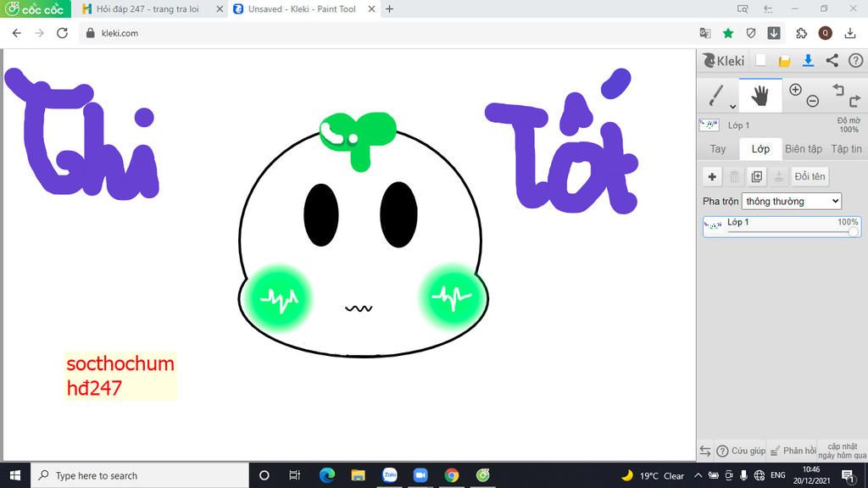This screenshot has height=488, width=868.
Task: Add a new layer with plus
Action: (712, 176)
